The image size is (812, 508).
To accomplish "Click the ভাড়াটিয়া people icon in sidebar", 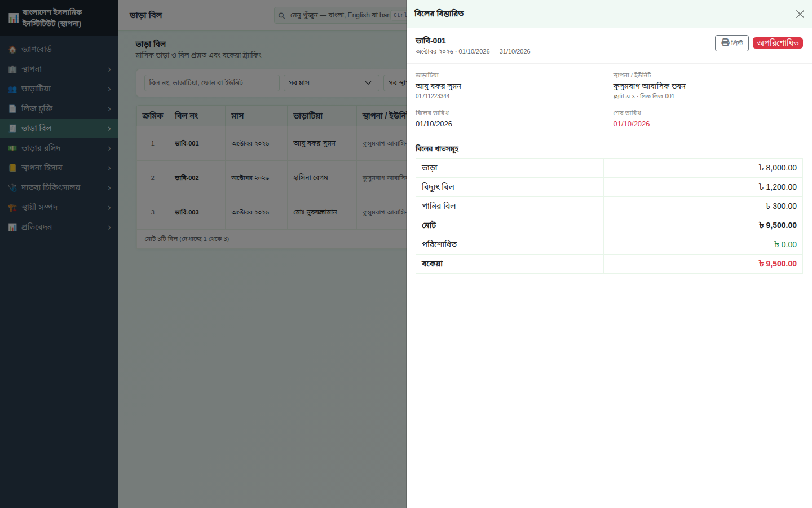I will click(12, 89).
